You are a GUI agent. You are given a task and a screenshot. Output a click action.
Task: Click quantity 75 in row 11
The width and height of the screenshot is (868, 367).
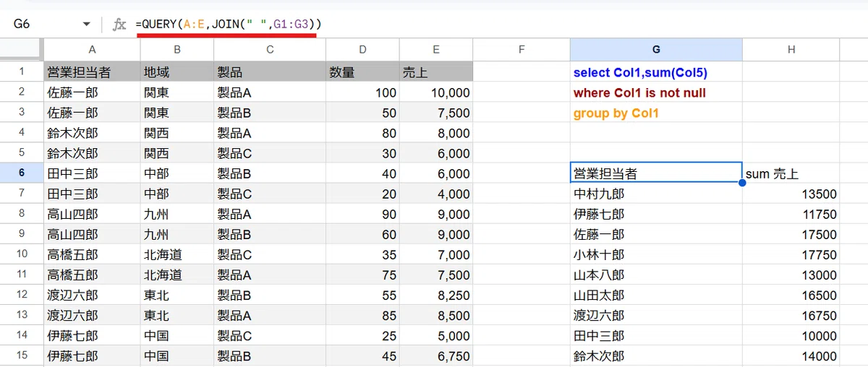(x=362, y=275)
